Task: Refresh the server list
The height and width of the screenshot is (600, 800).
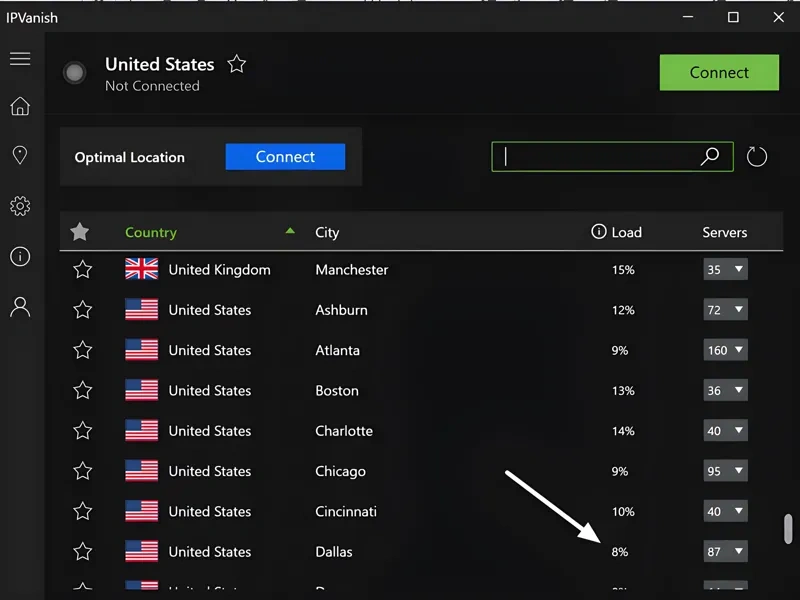Action: click(x=756, y=156)
